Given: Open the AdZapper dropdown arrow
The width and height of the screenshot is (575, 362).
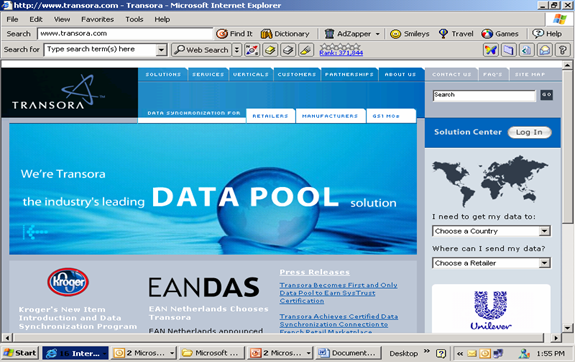Looking at the screenshot, I should (x=377, y=34).
